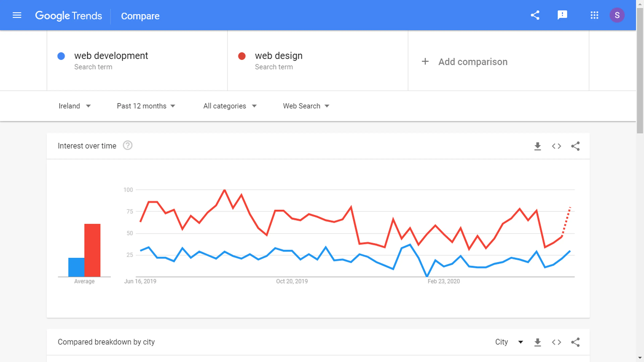Expand the Past 12 months time range
This screenshot has height=362, width=644.
(x=146, y=106)
